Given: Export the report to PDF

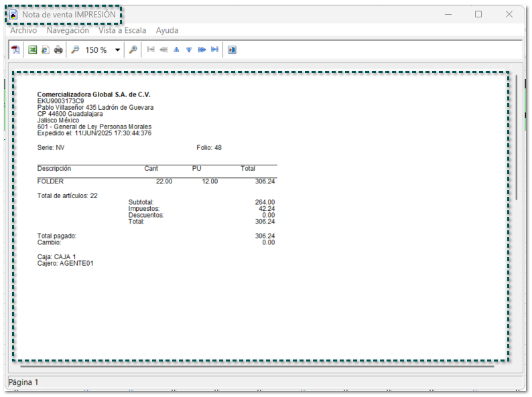Looking at the screenshot, I should coord(16,50).
